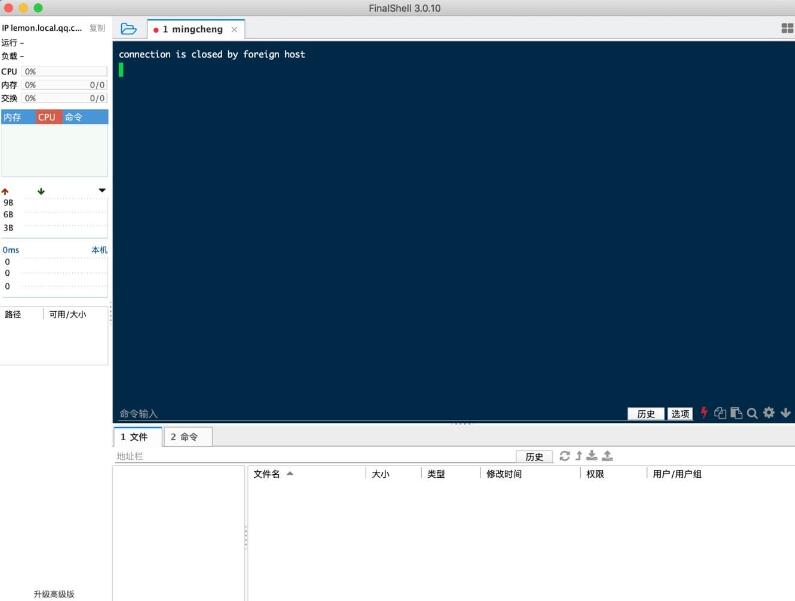Click the upload file icon

point(607,455)
